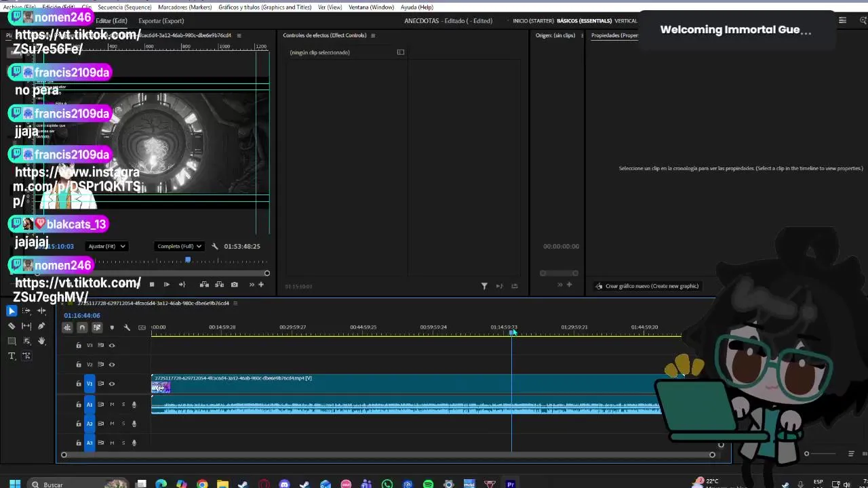Screen dimensions: 868x488
Task: Open the Completa (Full) resolution dropdown
Action: click(x=179, y=246)
